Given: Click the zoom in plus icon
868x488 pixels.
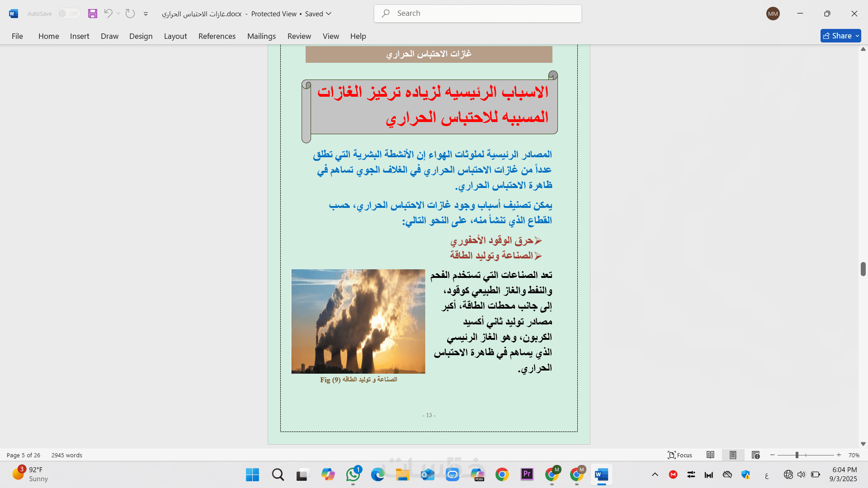Looking at the screenshot, I should coord(839,455).
